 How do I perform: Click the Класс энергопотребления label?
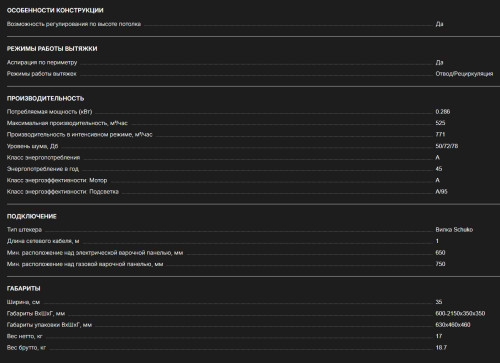point(43,157)
